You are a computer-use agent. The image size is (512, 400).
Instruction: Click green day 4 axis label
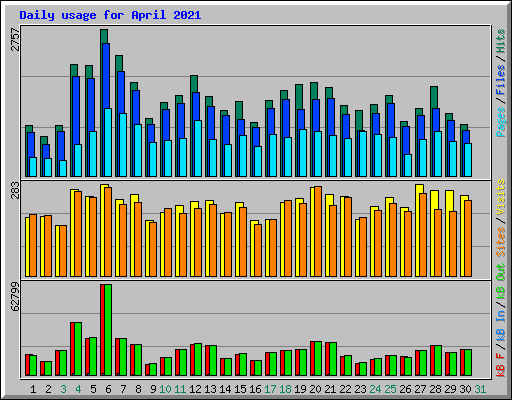coord(78,389)
